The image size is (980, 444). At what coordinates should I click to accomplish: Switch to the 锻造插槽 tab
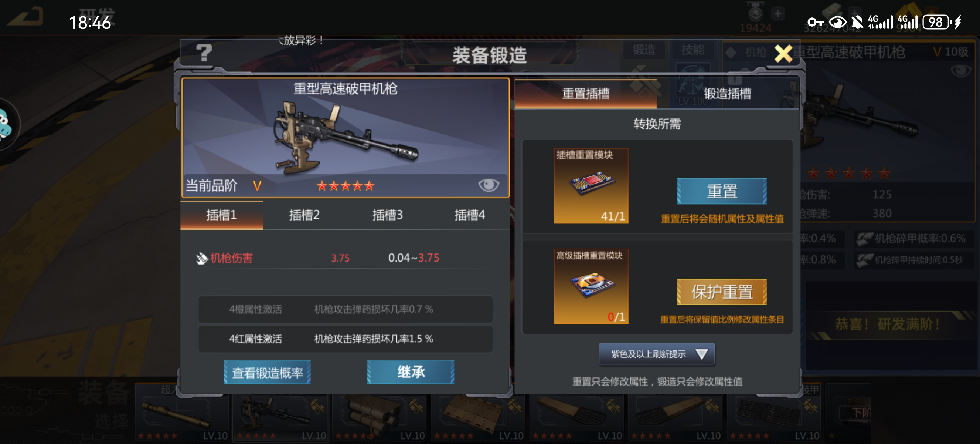coord(727,93)
